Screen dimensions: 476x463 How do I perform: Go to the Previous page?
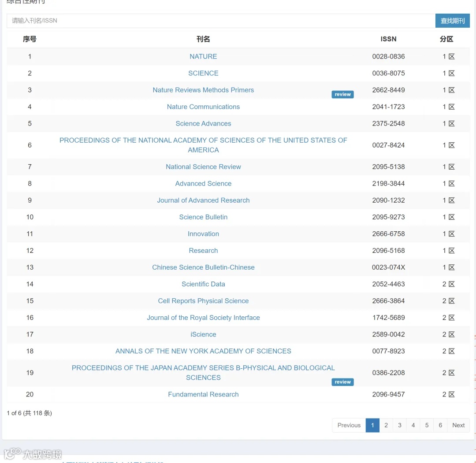349,425
